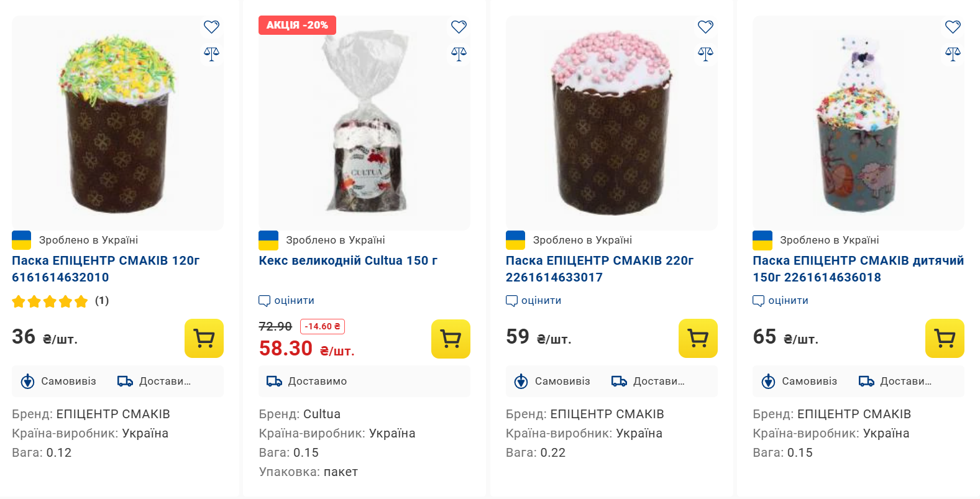The height and width of the screenshot is (499, 980).
Task: Favorite the Паска дитячий 150г product
Action: 953,27
